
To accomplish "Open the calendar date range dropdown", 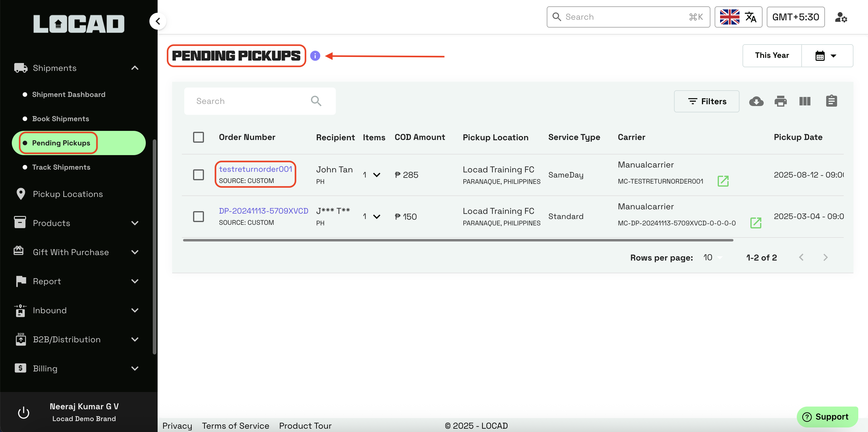I will tap(826, 55).
